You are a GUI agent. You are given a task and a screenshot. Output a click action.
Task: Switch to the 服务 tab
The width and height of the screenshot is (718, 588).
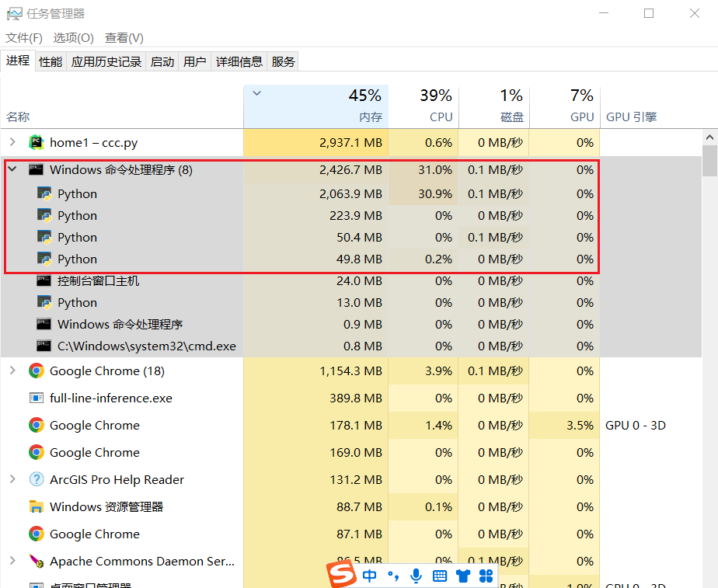pyautogui.click(x=283, y=62)
